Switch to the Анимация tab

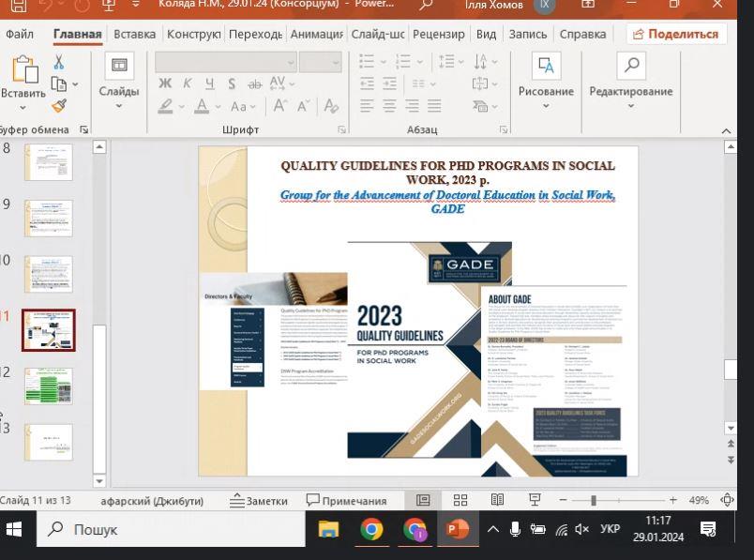[x=316, y=34]
